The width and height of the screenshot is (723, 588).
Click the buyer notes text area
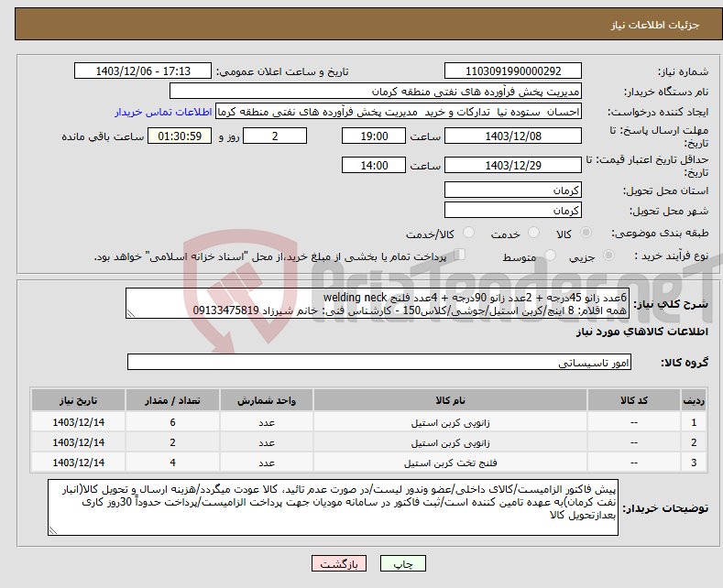(x=333, y=507)
